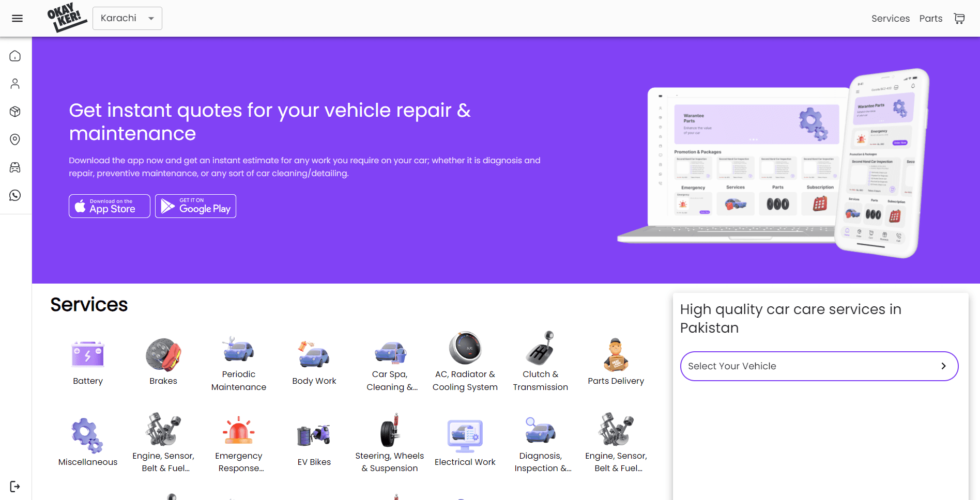Screen dimensions: 980x500
Task: Click the laptop and phone app preview
Action: pos(773,163)
